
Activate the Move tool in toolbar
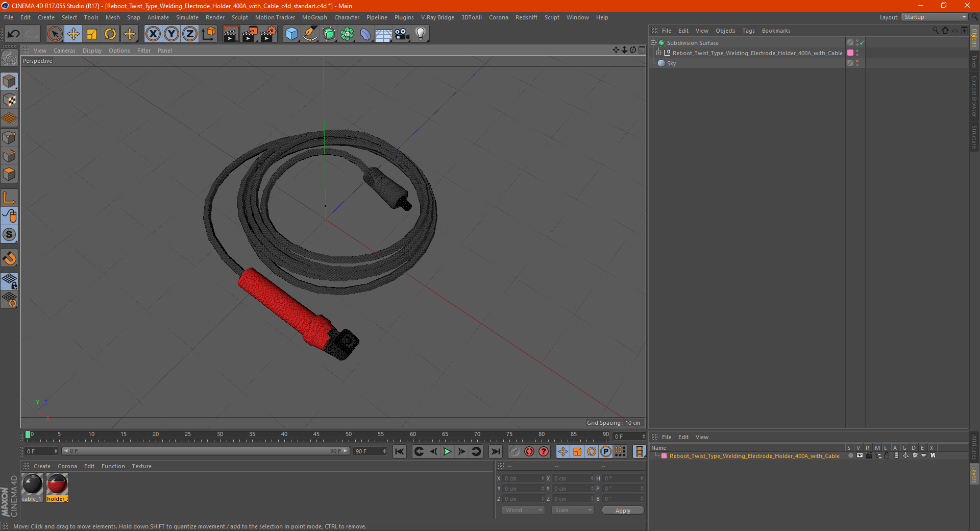click(73, 34)
